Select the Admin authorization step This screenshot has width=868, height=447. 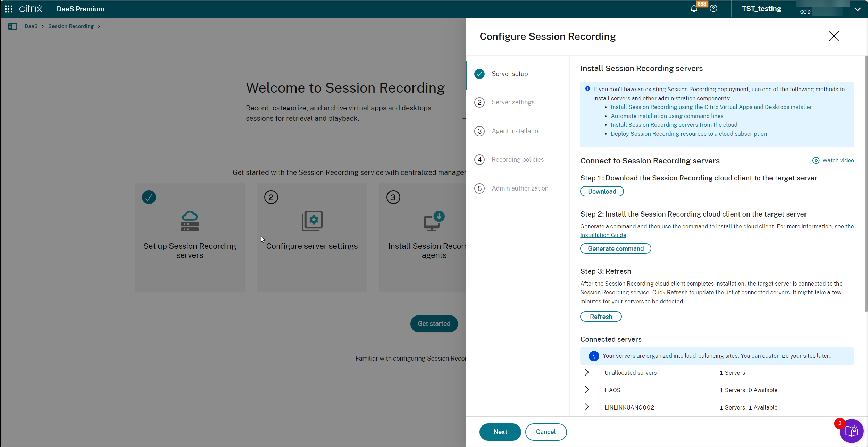tap(520, 188)
